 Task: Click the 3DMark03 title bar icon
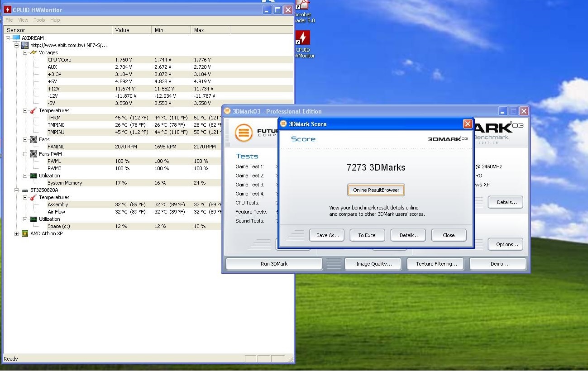click(x=228, y=111)
